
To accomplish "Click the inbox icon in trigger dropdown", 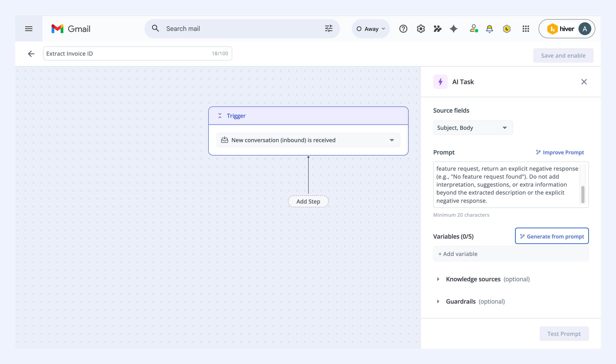I will click(224, 140).
